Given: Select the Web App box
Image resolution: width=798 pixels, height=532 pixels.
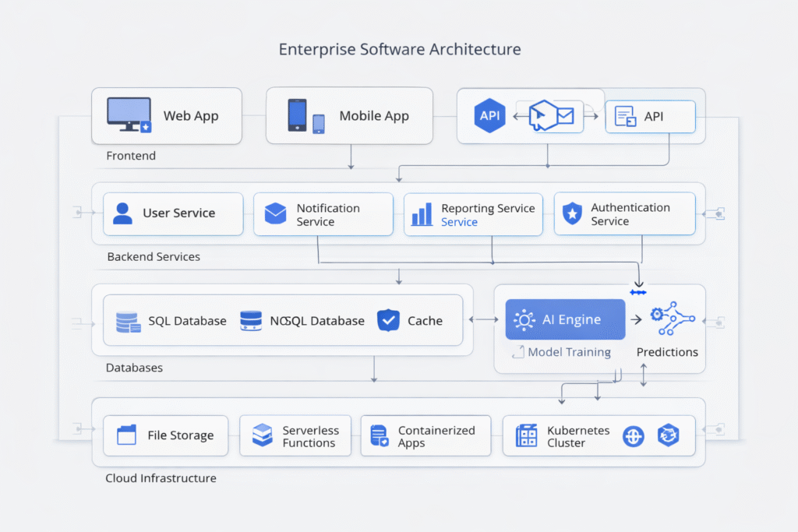Looking at the screenshot, I should (167, 116).
